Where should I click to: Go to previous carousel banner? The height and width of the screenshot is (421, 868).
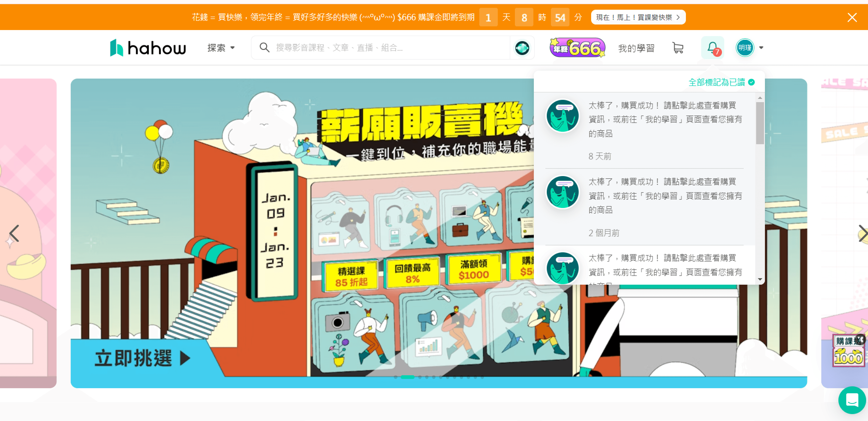(14, 233)
